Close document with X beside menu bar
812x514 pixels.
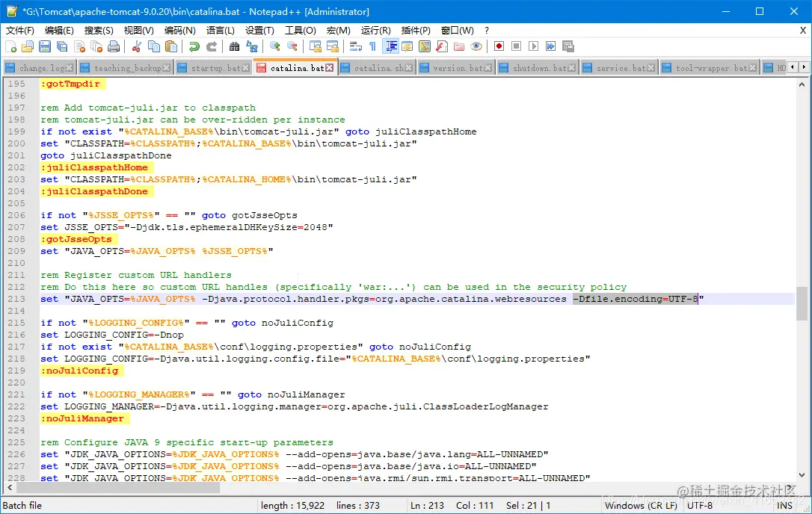(x=803, y=31)
